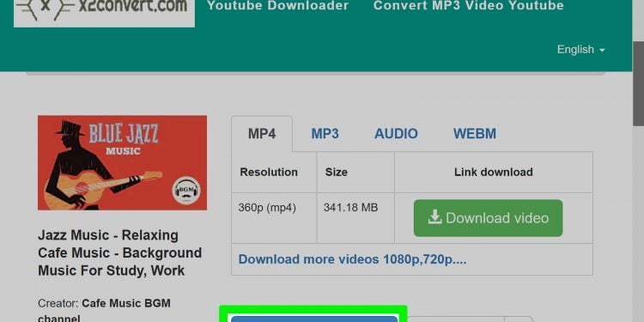Click the Size column header
The image size is (644, 322).
pyautogui.click(x=355, y=173)
